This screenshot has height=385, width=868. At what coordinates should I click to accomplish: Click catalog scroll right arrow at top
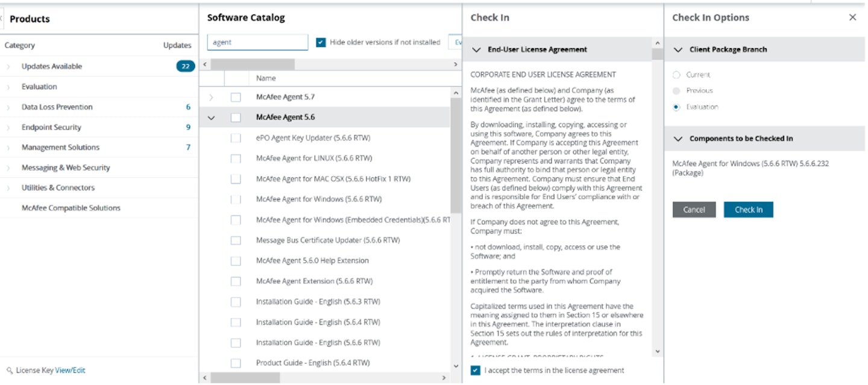tap(456, 64)
